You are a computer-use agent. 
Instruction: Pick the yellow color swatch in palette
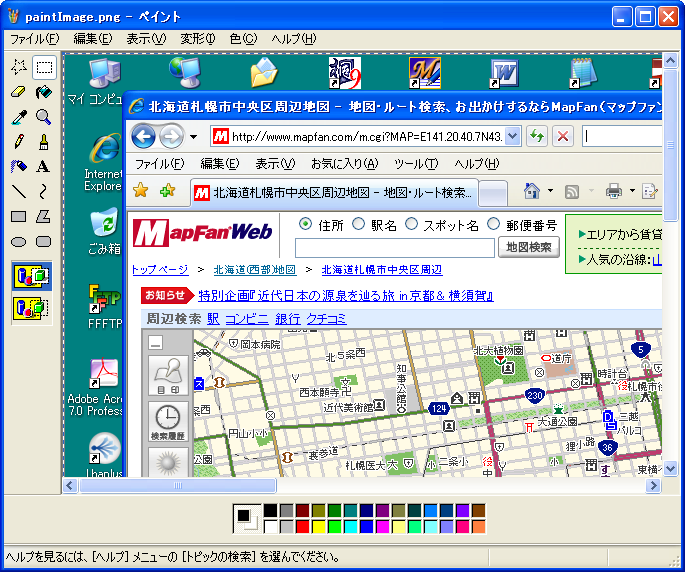[318, 527]
